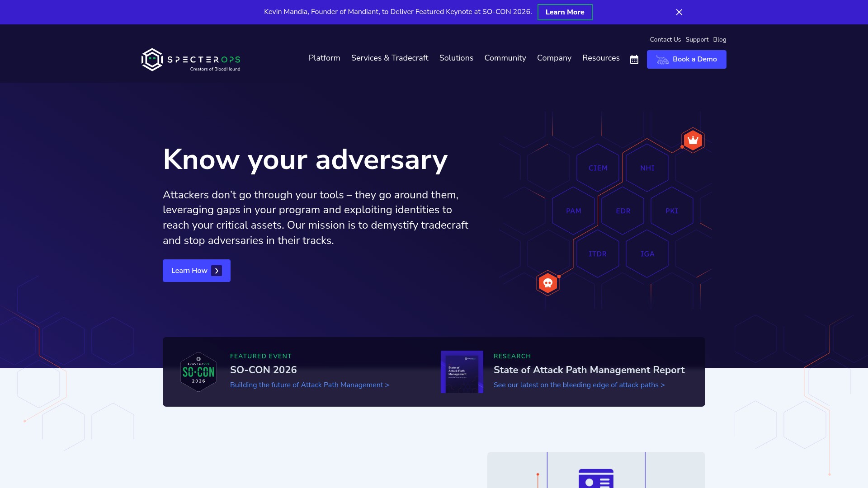Expand the Solutions dropdown
The height and width of the screenshot is (488, 868).
point(456,58)
